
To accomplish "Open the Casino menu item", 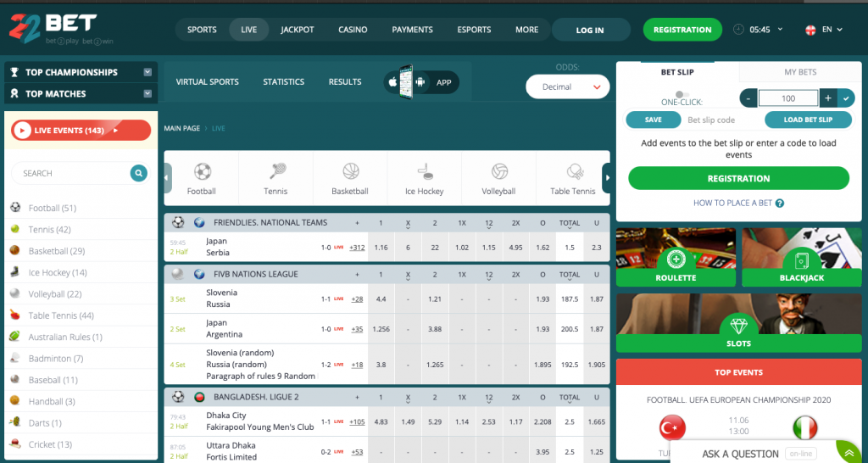I will [x=353, y=30].
